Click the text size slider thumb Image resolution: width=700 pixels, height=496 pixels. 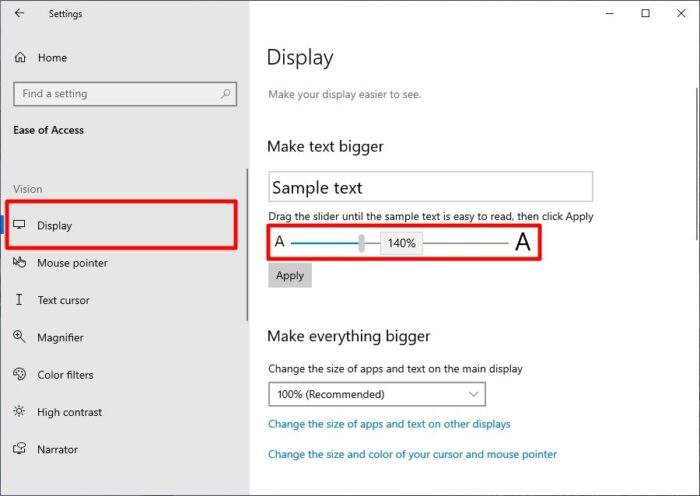[362, 243]
